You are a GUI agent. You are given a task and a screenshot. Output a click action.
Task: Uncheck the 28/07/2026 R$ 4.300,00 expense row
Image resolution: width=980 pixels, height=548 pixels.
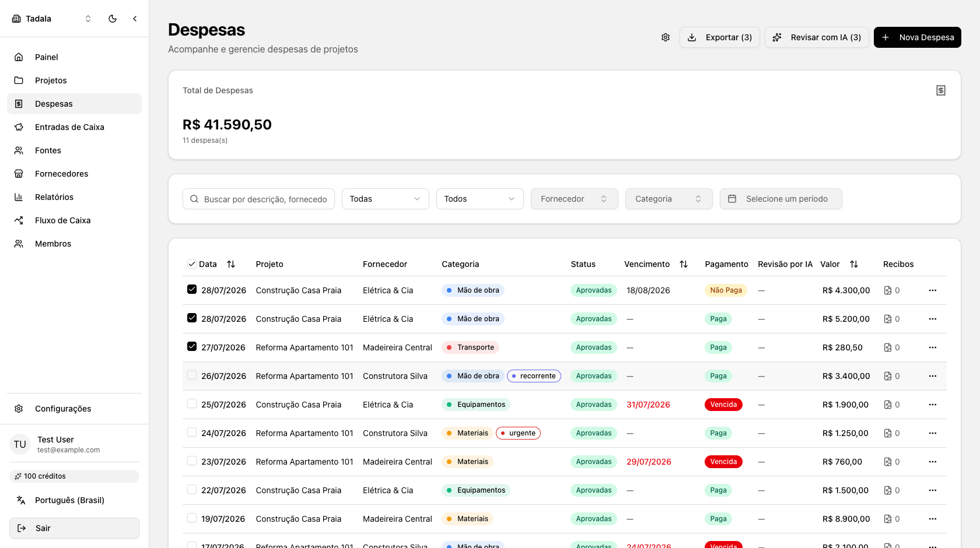pos(192,289)
